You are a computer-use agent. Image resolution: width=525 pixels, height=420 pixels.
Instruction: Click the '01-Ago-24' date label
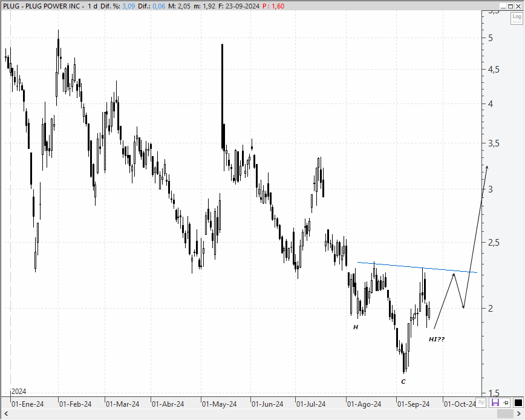click(364, 404)
